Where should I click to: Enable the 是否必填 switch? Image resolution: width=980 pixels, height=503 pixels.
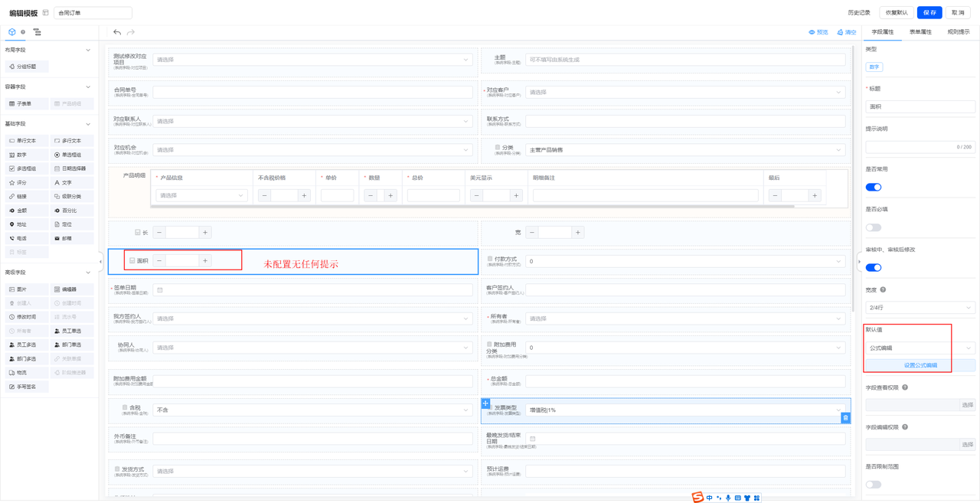pos(874,227)
